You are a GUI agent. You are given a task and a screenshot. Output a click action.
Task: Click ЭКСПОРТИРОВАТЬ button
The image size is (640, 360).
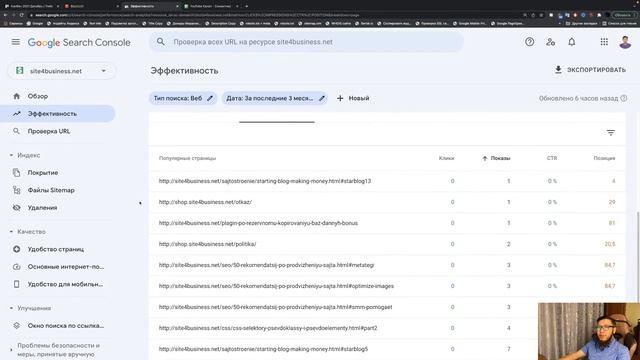590,70
